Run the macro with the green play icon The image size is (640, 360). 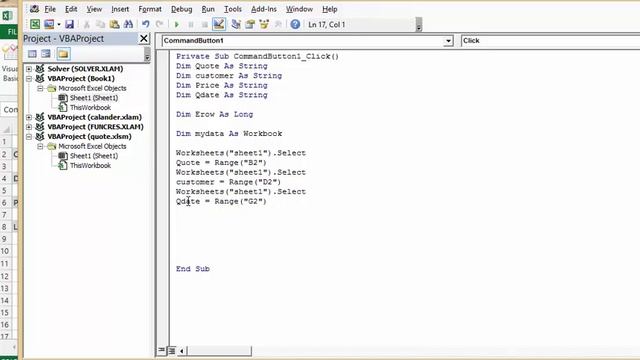pos(177,24)
